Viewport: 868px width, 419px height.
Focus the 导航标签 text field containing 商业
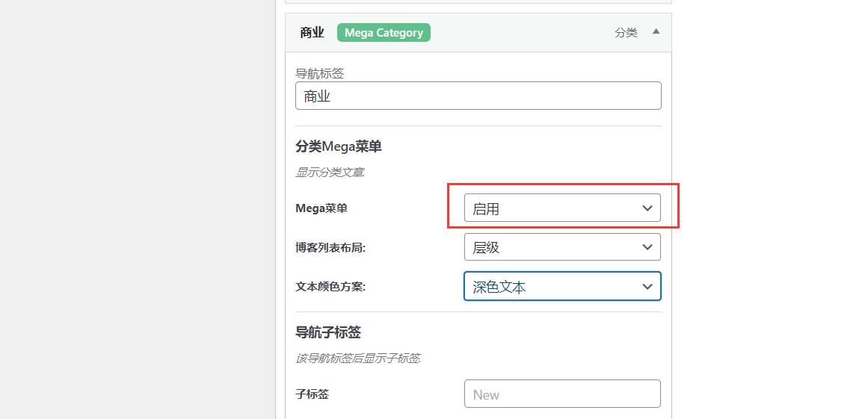click(478, 96)
